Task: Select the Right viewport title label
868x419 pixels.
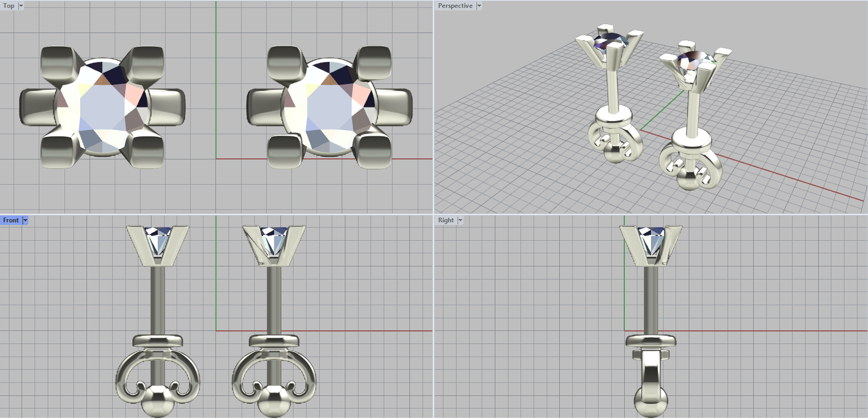Action: coord(445,220)
